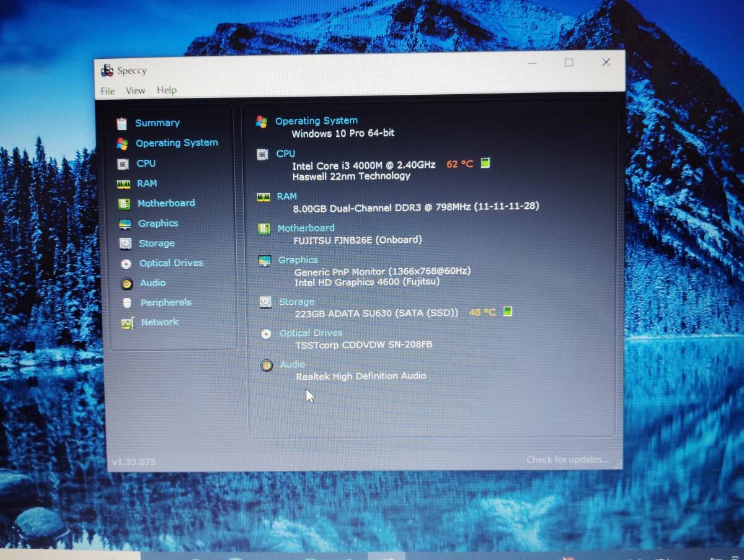Click the SSD temperature indicator green icon
The height and width of the screenshot is (560, 744).
coord(507,311)
